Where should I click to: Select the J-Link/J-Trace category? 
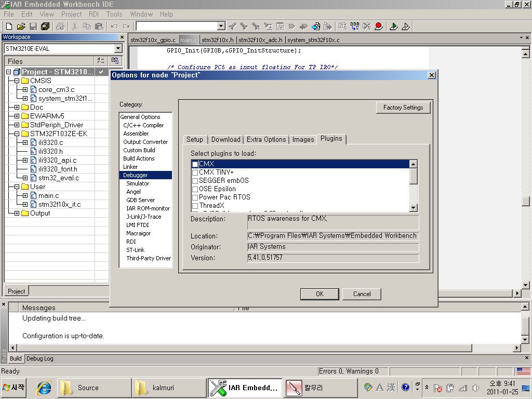pyautogui.click(x=143, y=217)
